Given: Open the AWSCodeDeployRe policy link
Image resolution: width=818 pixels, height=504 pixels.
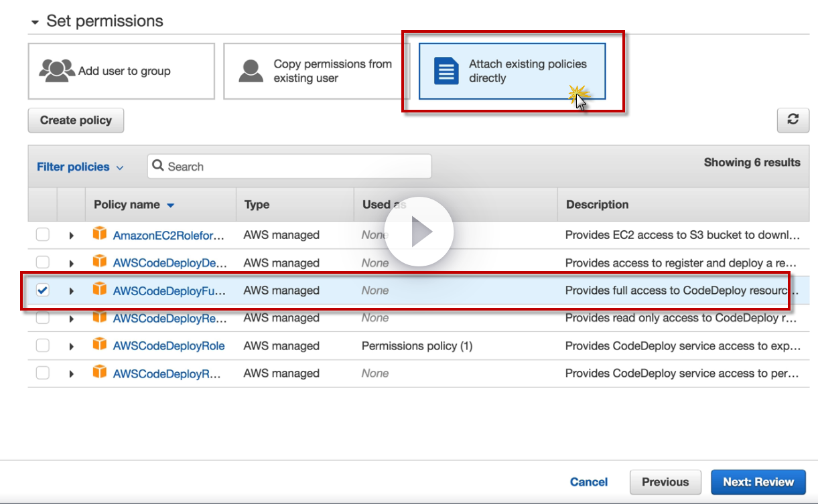Looking at the screenshot, I should click(170, 318).
